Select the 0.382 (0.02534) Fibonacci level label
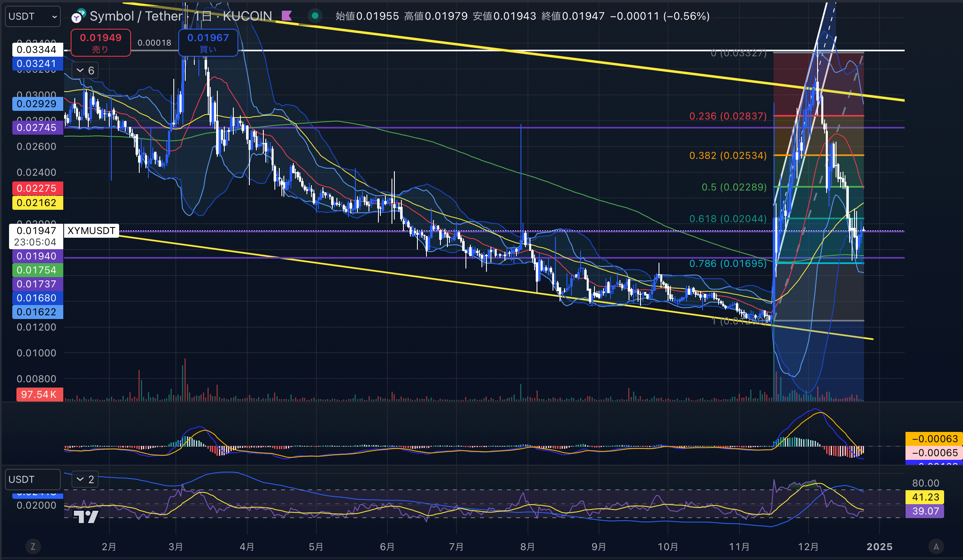The height and width of the screenshot is (560, 963). pos(728,156)
